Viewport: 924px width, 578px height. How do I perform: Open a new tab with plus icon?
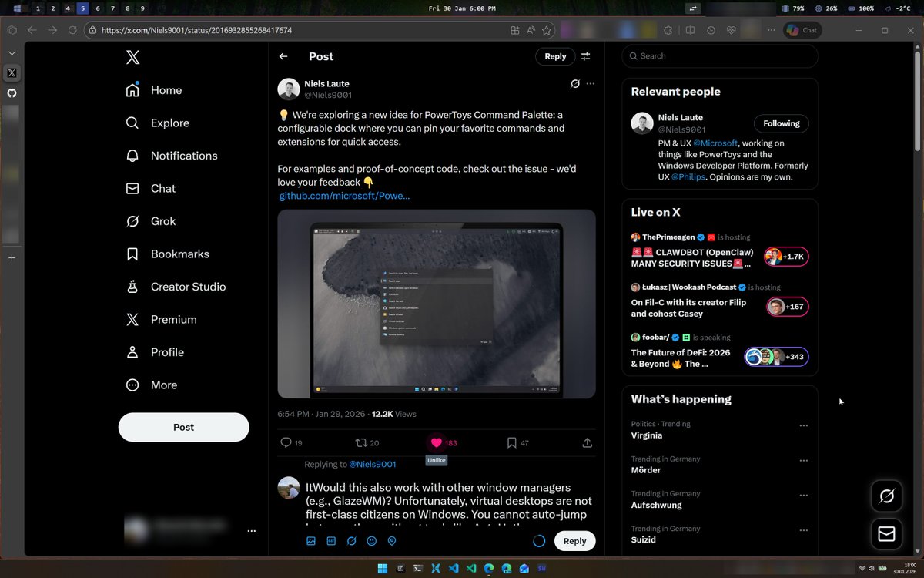point(12,257)
